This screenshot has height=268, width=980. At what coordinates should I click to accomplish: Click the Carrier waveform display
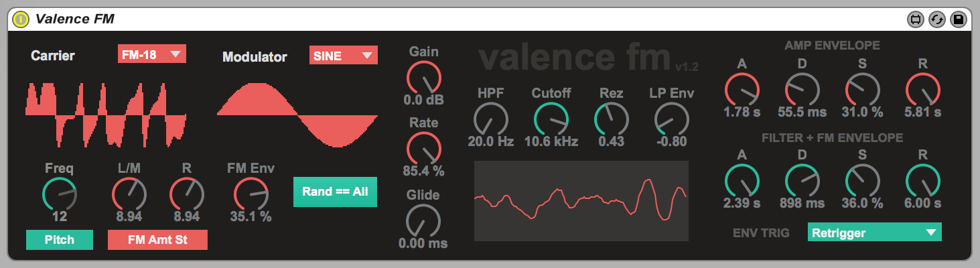(105, 114)
